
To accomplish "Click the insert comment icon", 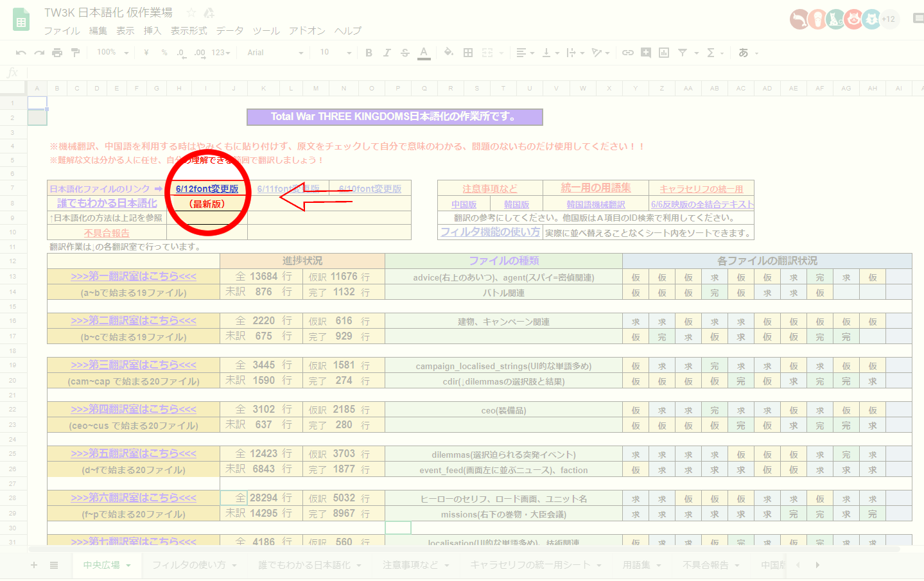I will [646, 53].
